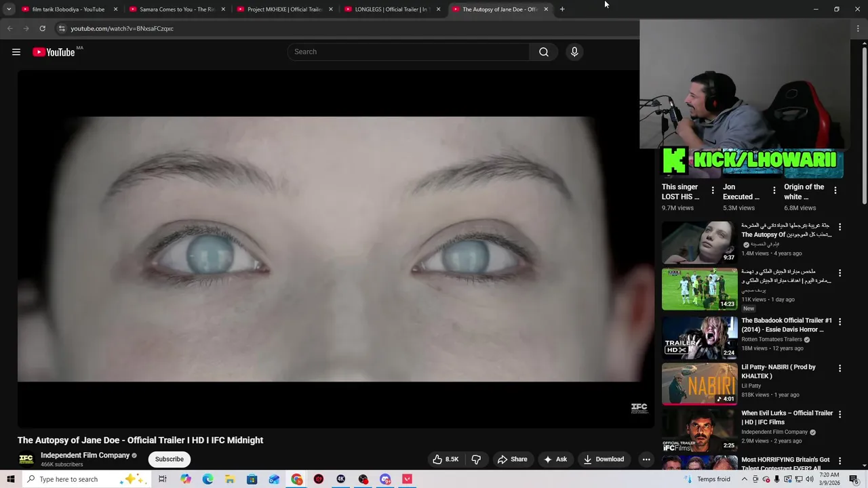Click the video title heading text
Viewport: 868px width, 488px height.
[x=140, y=440]
